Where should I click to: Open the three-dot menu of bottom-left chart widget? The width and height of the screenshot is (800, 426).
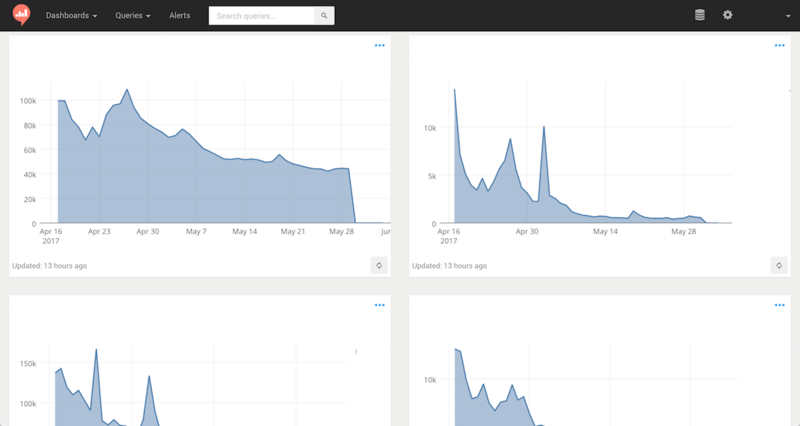380,305
